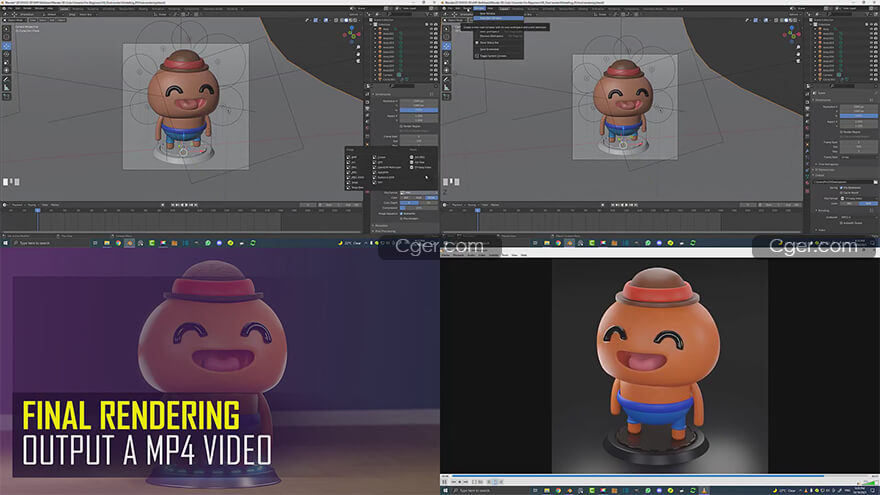
Task: Toggle Render Region checkbox in top-right properties panel
Action: pyautogui.click(x=842, y=130)
